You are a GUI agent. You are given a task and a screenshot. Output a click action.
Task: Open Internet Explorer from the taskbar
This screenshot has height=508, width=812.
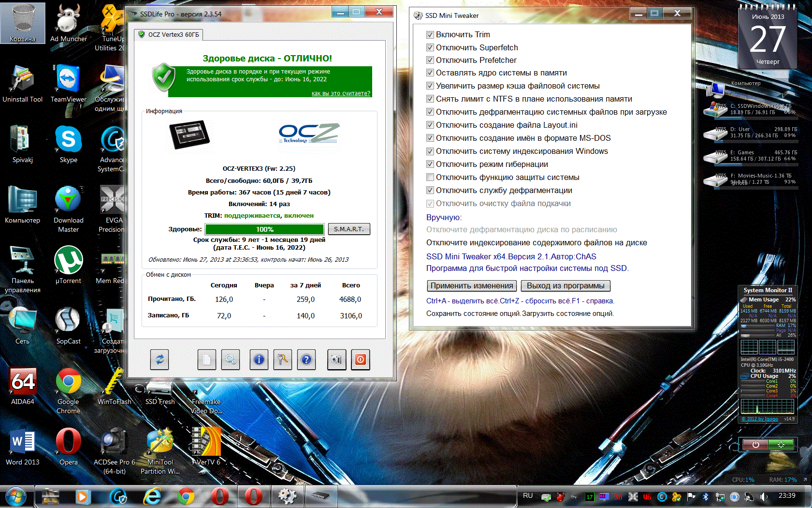click(152, 496)
